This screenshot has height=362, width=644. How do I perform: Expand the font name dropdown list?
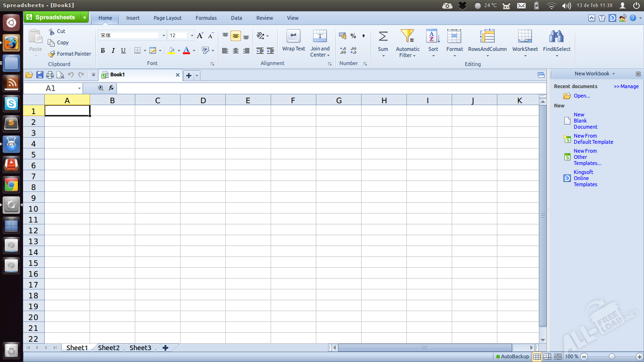[164, 36]
